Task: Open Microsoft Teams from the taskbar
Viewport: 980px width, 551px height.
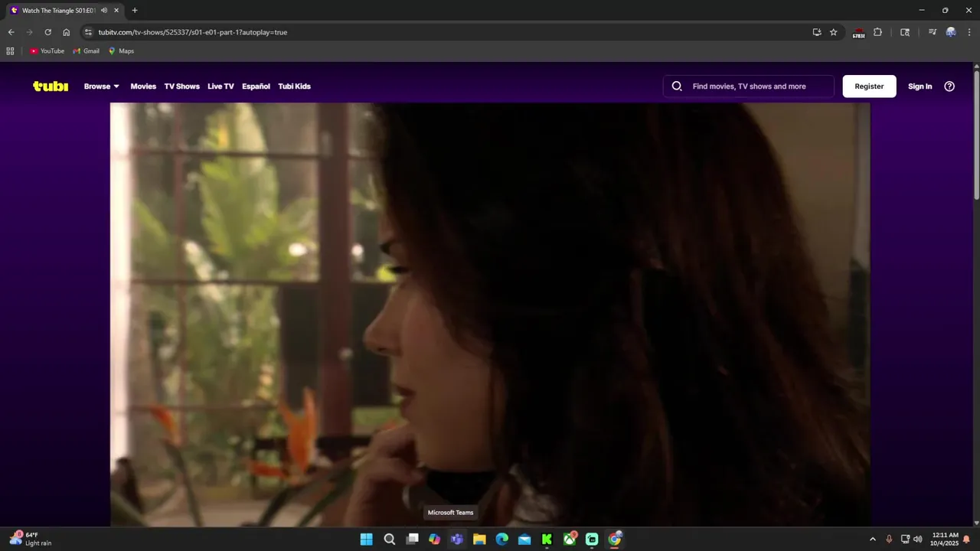Action: 457,540
